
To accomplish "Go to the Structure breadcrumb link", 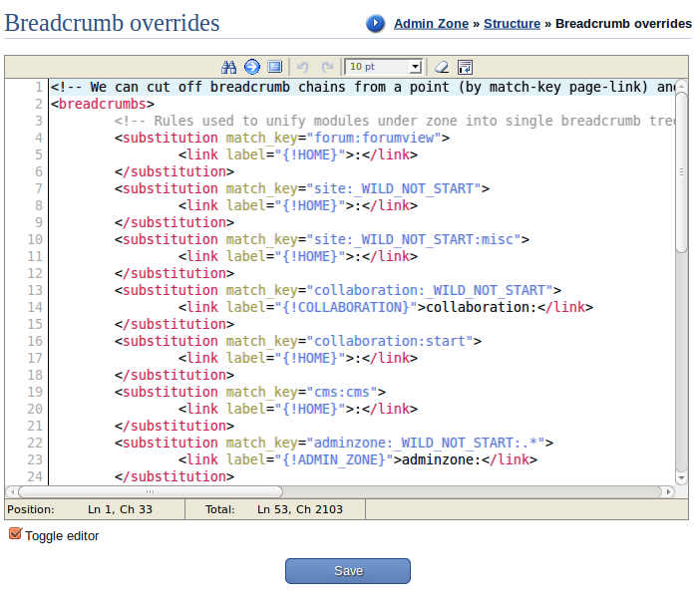I will [512, 23].
